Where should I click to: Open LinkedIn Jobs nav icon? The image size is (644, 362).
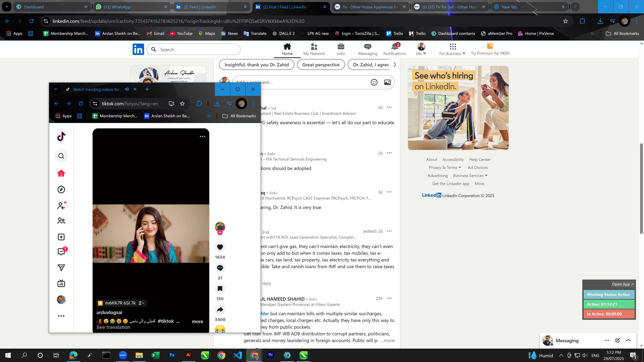341,49
